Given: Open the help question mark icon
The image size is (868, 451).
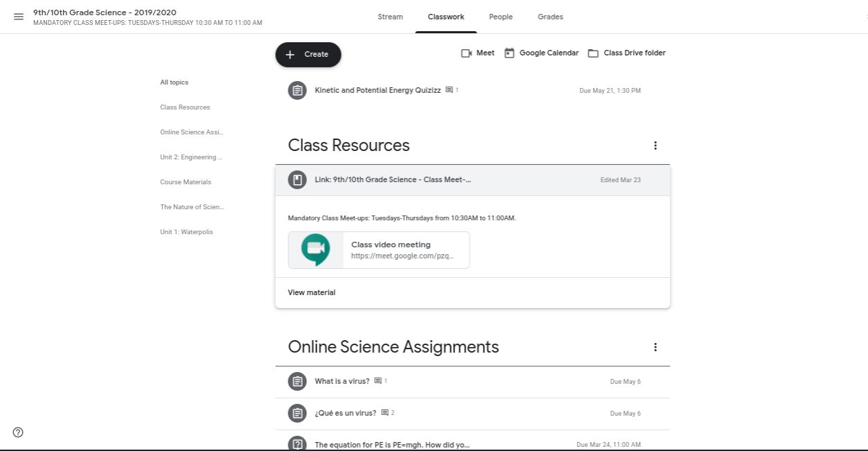Looking at the screenshot, I should click(18, 432).
